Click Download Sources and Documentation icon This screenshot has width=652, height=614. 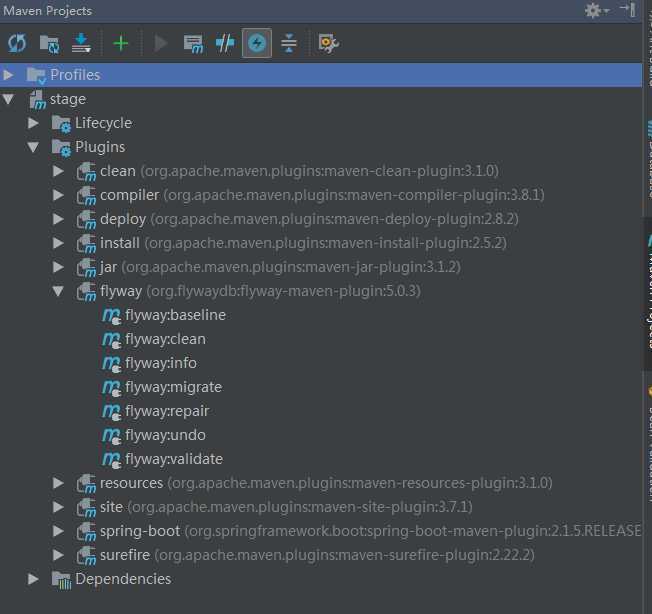81,43
